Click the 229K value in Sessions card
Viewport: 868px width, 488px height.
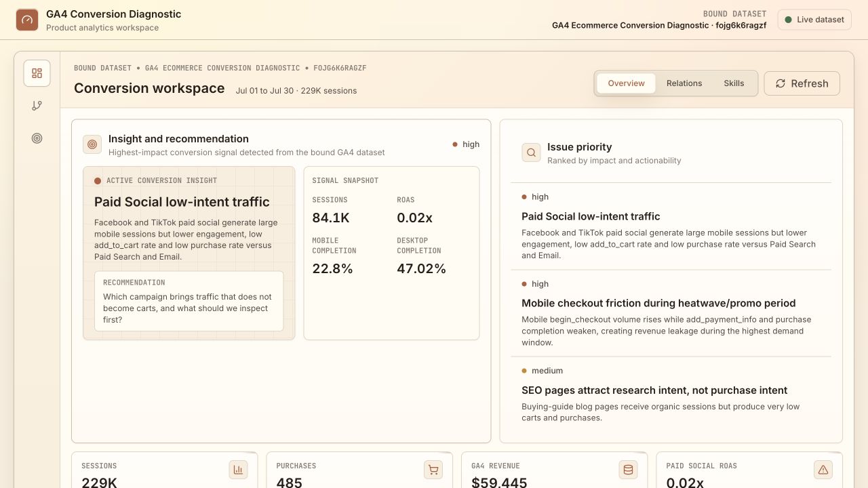pos(99,482)
